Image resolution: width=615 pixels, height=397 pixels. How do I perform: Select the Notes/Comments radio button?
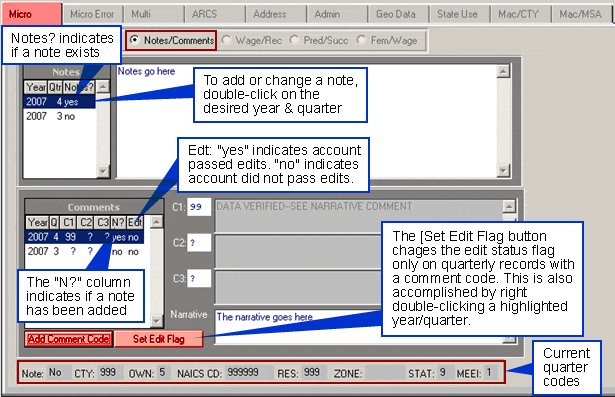point(135,40)
